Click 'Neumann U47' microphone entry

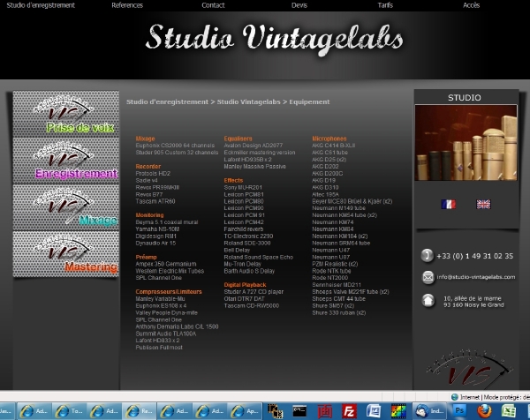pos(331,250)
